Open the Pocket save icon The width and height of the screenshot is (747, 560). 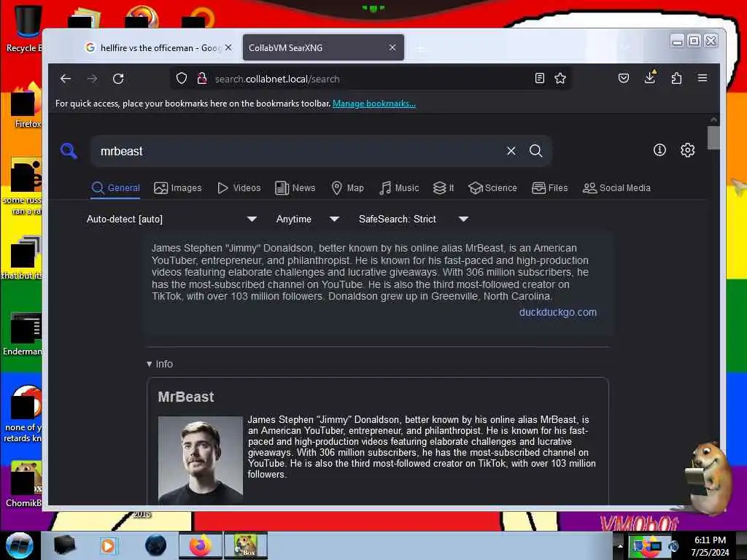[x=624, y=78]
